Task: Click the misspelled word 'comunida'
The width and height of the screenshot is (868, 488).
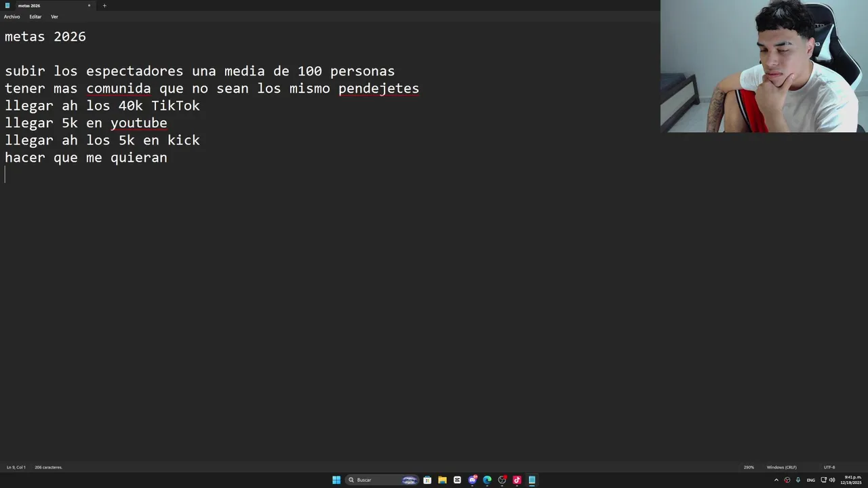Action: click(119, 89)
